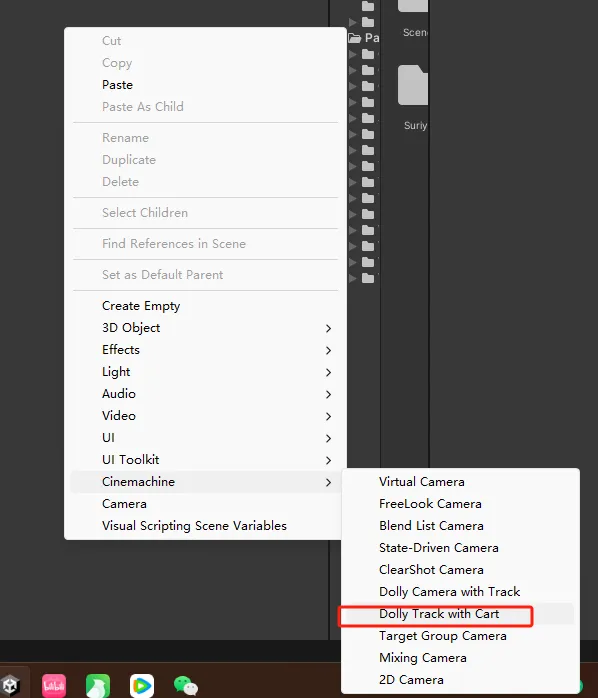Viewport: 598px width, 698px height.
Task: Click the greyed-out Cut entry
Action: coord(205,41)
